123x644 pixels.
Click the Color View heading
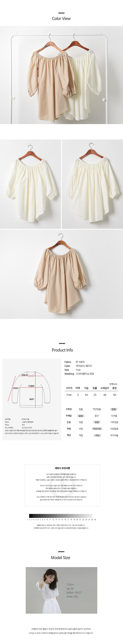tap(61, 19)
